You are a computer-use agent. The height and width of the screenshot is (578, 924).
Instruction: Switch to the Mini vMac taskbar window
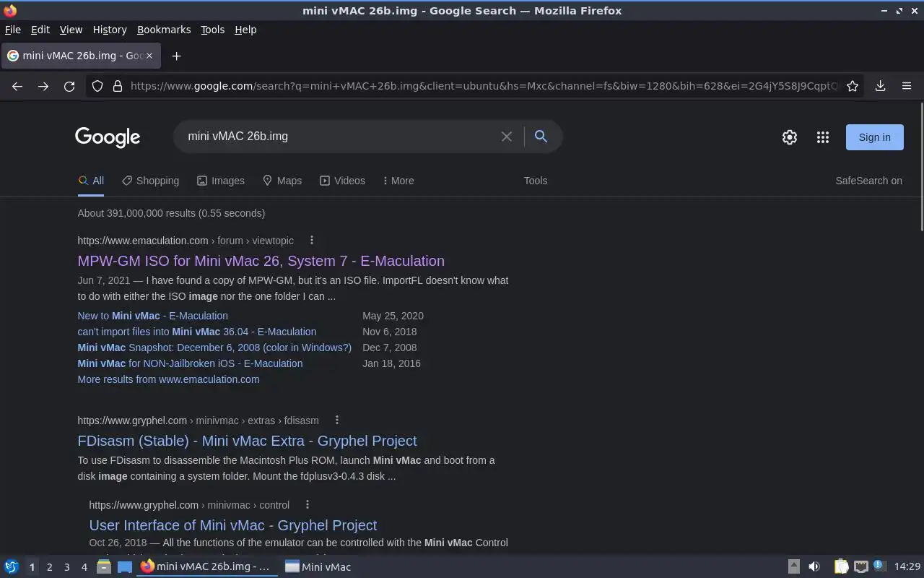click(x=318, y=567)
